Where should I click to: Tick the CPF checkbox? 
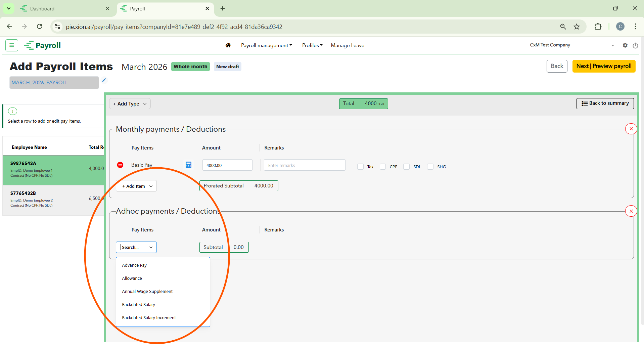(383, 167)
